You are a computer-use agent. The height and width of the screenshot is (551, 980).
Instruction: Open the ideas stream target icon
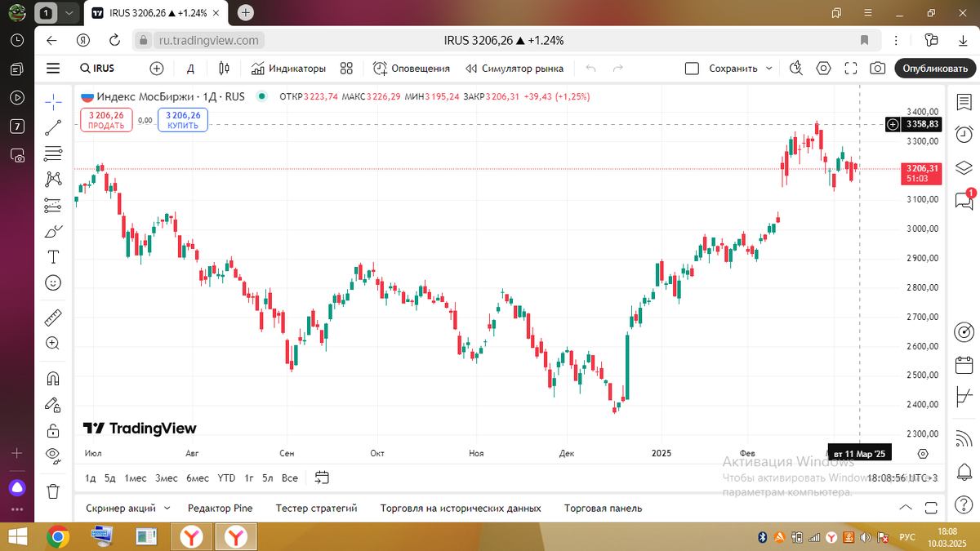coord(964,332)
